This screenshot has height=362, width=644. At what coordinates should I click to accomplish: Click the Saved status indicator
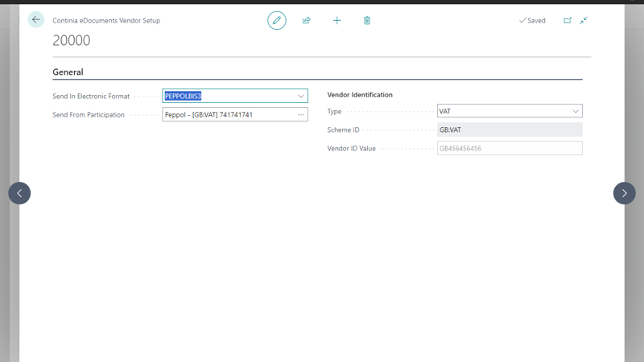tap(532, 21)
